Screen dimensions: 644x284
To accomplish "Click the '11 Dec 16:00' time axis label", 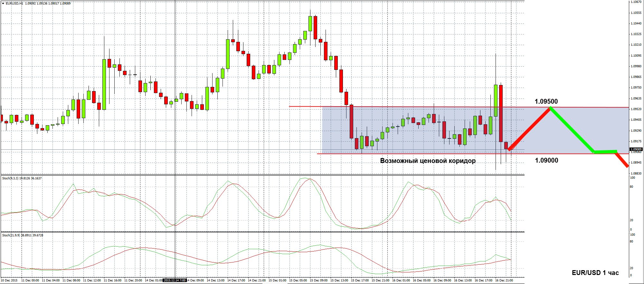I will (x=112, y=280).
